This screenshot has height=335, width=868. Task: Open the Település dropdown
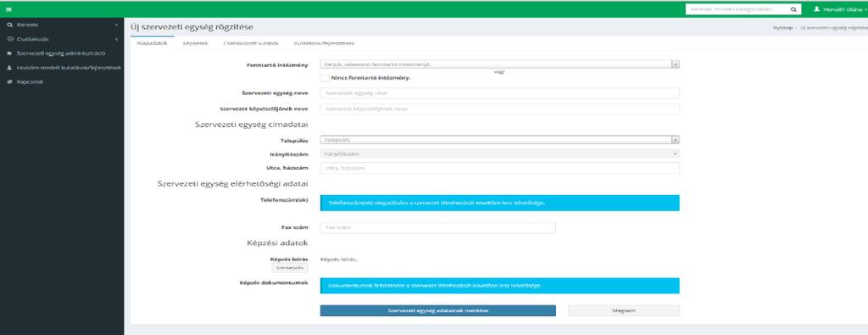499,140
